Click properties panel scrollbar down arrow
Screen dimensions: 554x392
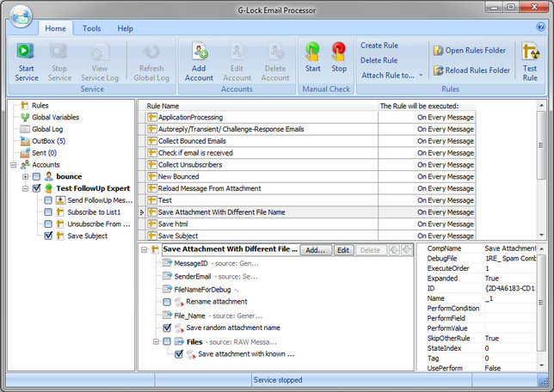541,365
